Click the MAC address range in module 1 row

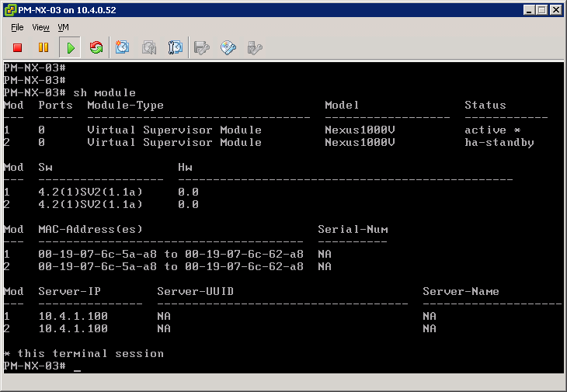pyautogui.click(x=171, y=255)
